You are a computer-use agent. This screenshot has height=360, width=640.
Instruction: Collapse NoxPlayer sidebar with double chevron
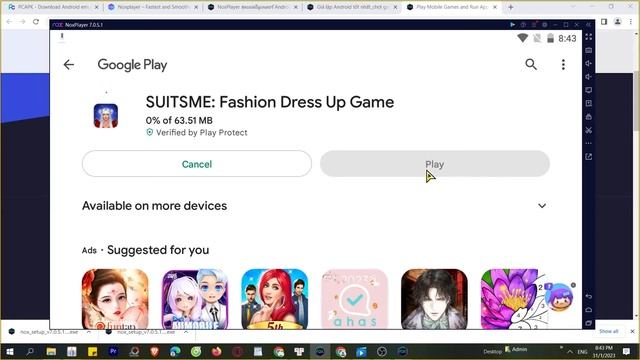[x=589, y=25]
